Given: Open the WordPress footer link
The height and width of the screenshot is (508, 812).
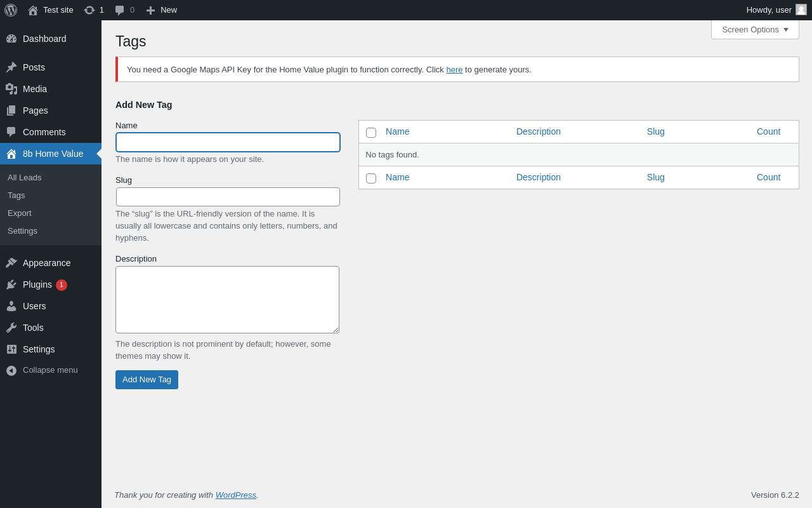Looking at the screenshot, I should 236,495.
